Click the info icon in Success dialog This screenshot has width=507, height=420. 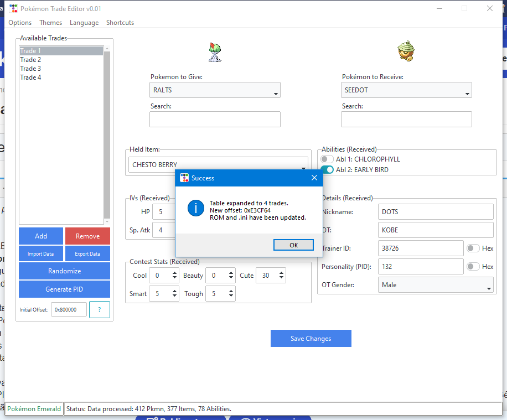coord(195,208)
